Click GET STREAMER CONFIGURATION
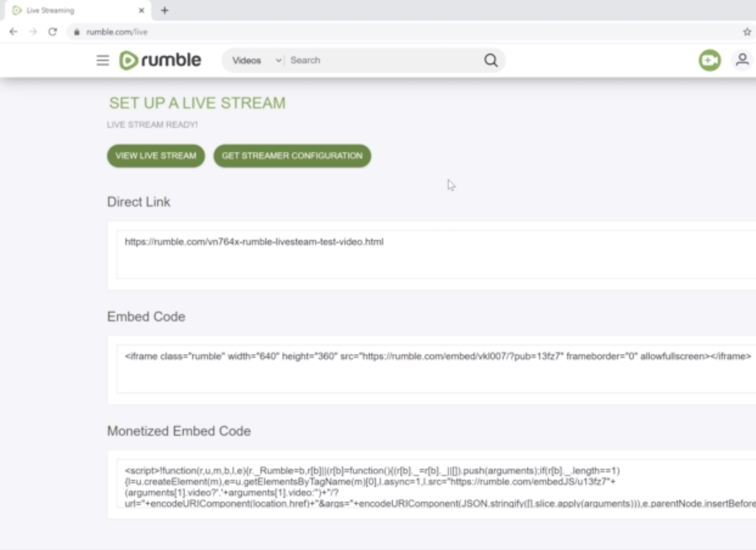 point(292,156)
